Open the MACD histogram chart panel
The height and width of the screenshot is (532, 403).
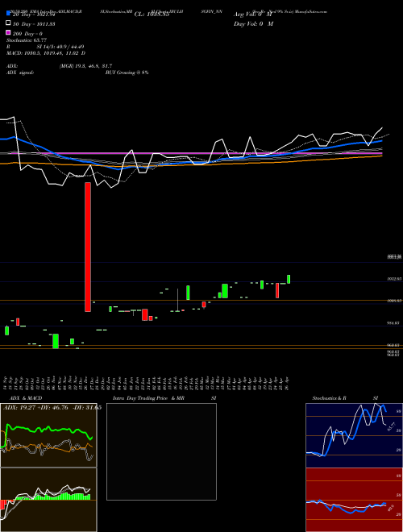pos(48,500)
